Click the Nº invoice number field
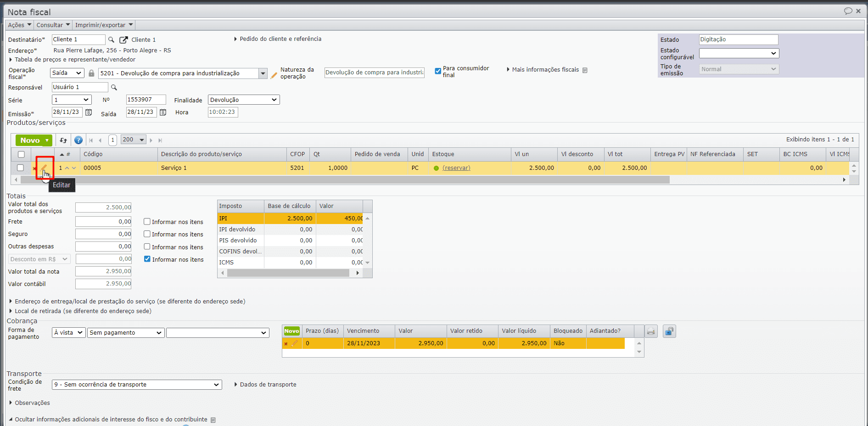This screenshot has width=868, height=426. pos(146,100)
